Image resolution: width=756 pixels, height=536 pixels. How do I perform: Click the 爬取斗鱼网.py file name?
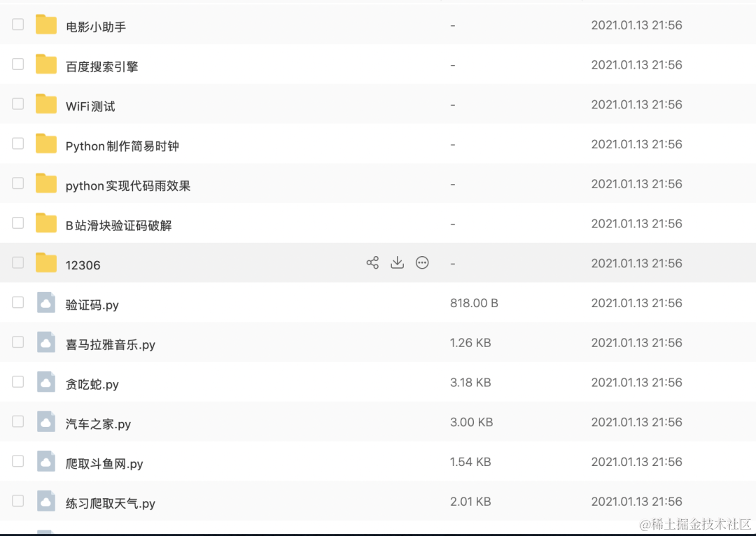[104, 464]
